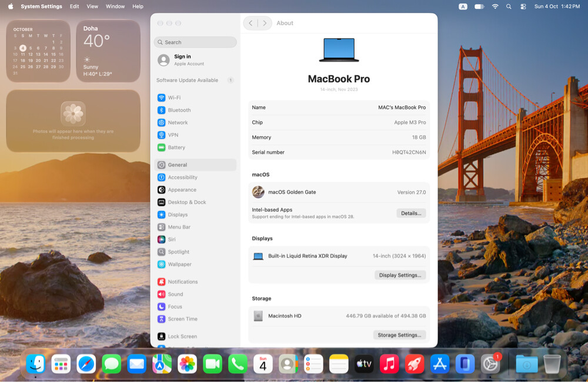The width and height of the screenshot is (588, 382).
Task: Open Notifications settings
Action: tap(195, 282)
